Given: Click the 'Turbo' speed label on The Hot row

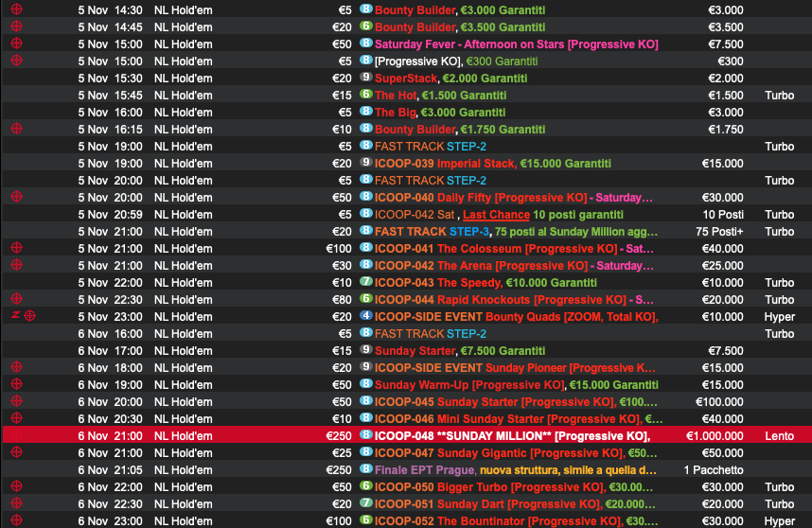Looking at the screenshot, I should (x=780, y=96).
